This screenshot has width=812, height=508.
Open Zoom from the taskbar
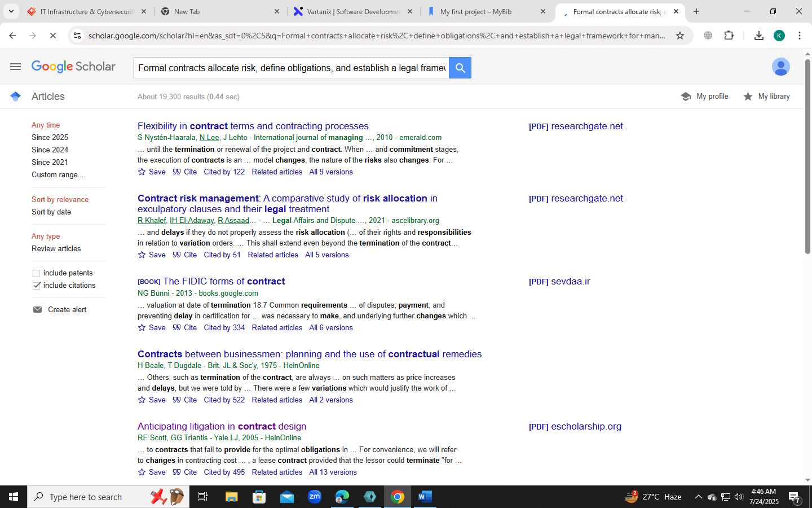coord(315,497)
